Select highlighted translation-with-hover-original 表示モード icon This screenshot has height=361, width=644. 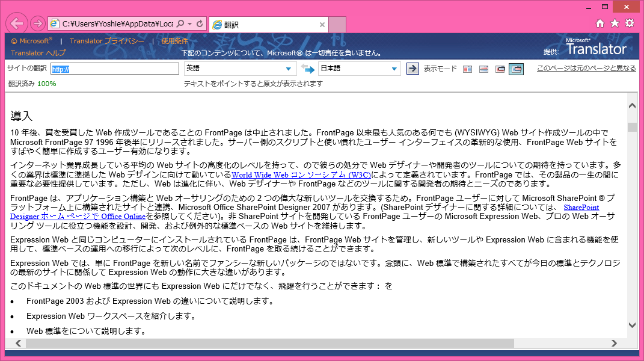[x=517, y=69]
